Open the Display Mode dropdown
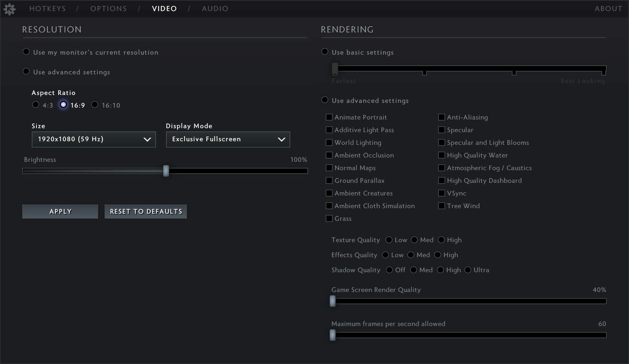 pos(228,139)
